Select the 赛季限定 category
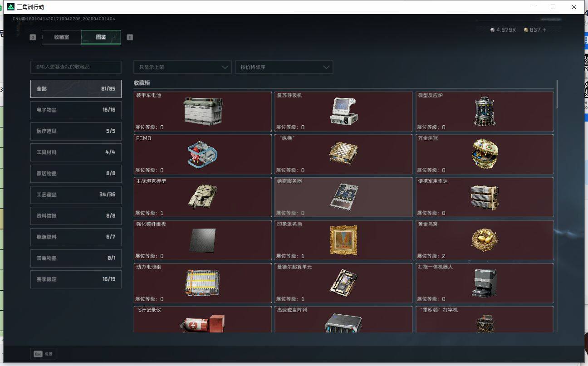 click(x=76, y=279)
